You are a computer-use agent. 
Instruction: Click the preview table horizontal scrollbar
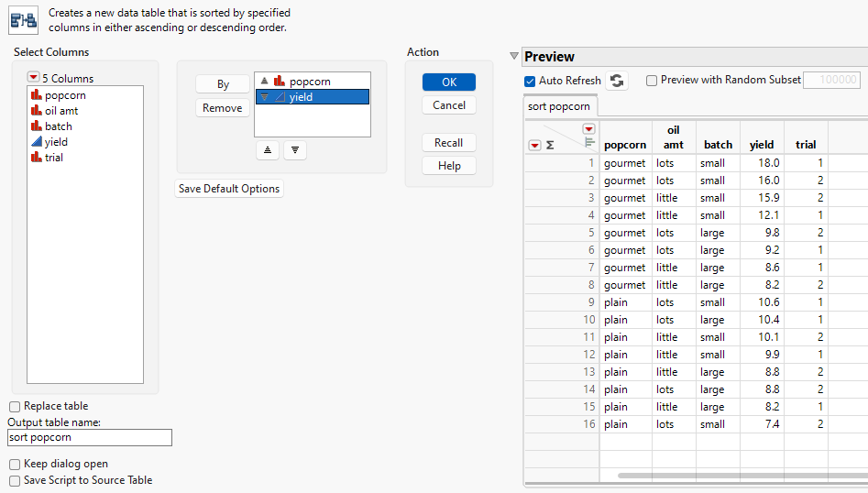pyautogui.click(x=733, y=476)
